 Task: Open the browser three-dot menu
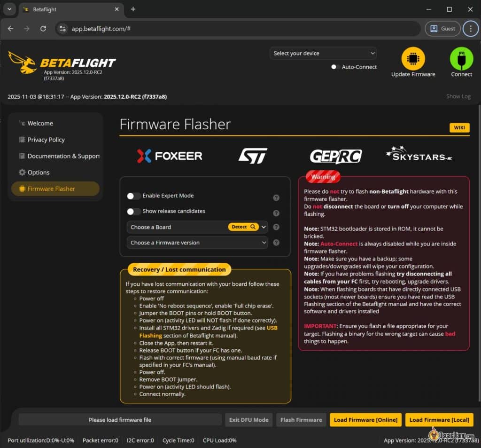[x=471, y=29]
